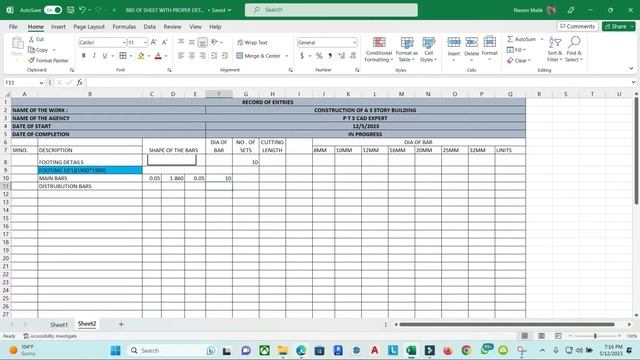Click the Name Box showing F11
Screen dimensions: 640x360
(x=24, y=82)
